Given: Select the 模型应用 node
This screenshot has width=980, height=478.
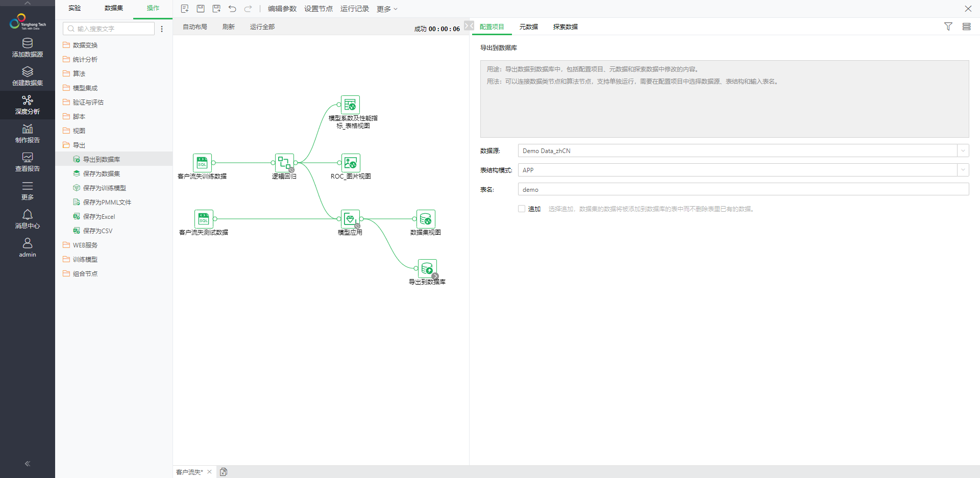Looking at the screenshot, I should tap(350, 219).
